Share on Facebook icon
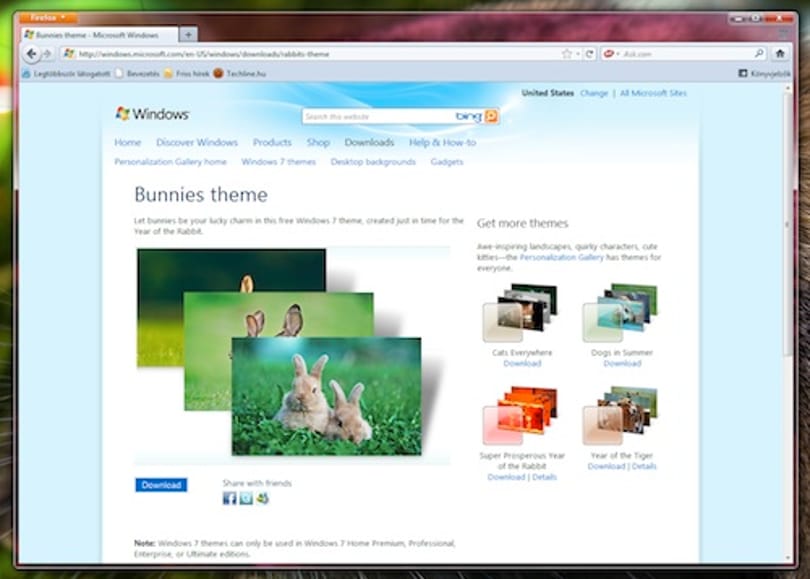Image resolution: width=810 pixels, height=579 pixels. point(229,498)
